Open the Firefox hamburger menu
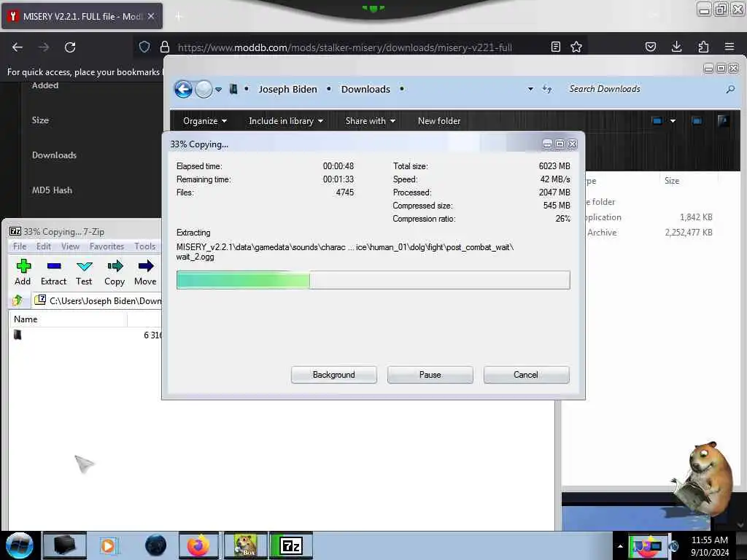The height and width of the screenshot is (560, 747). [729, 47]
